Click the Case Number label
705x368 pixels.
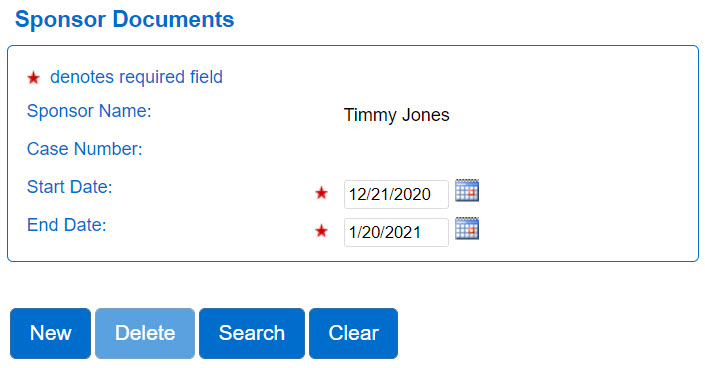click(x=85, y=149)
